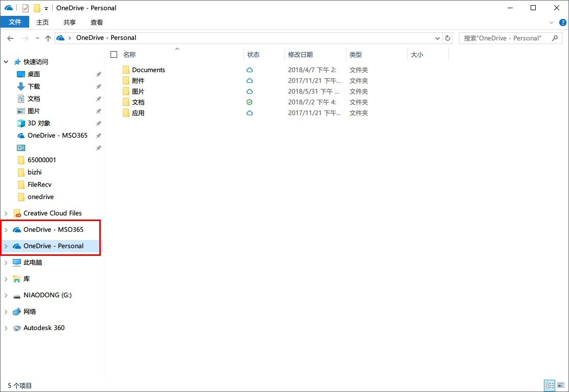The image size is (569, 392).
Task: Expand the 库 tree node
Action: (6, 279)
